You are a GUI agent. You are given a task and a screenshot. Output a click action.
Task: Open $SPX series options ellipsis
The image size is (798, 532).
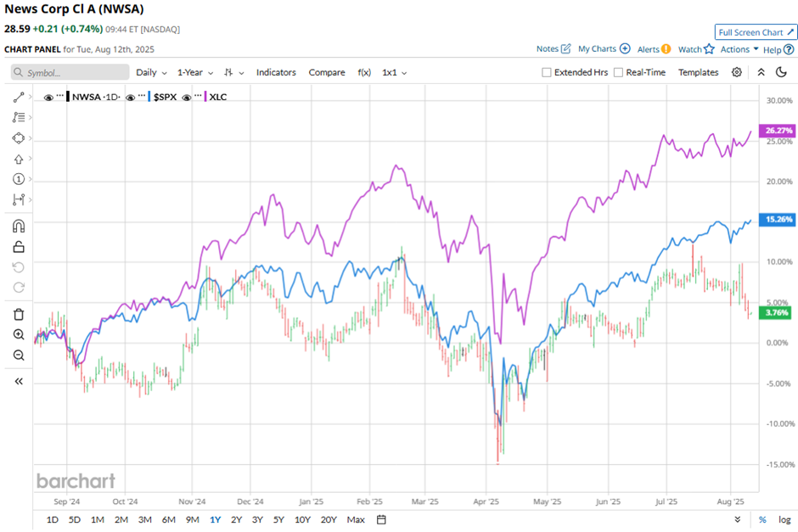point(142,96)
